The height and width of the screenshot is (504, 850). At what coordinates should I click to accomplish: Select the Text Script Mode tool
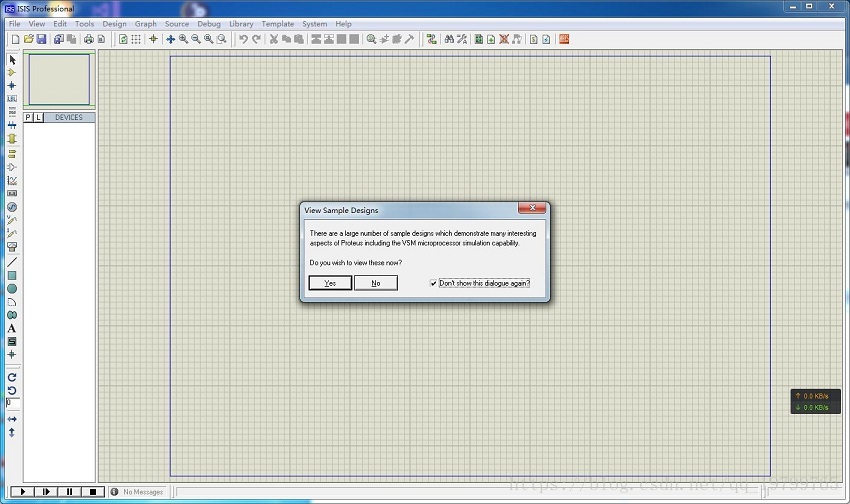[12, 112]
